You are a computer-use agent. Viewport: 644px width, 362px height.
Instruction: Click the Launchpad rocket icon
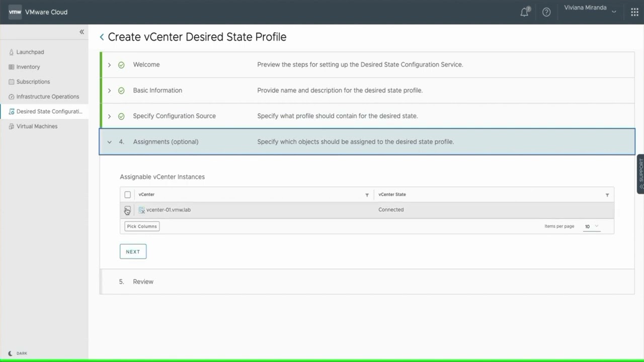click(12, 52)
